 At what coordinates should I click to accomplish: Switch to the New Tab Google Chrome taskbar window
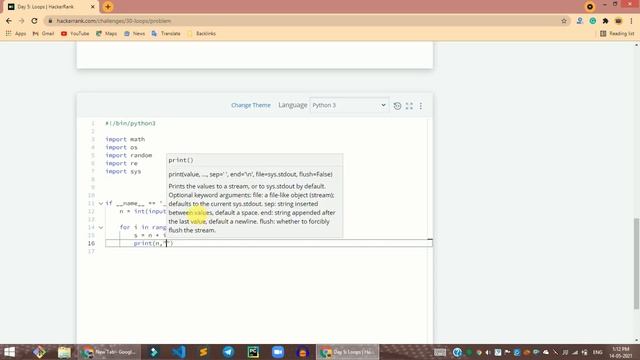click(x=109, y=352)
